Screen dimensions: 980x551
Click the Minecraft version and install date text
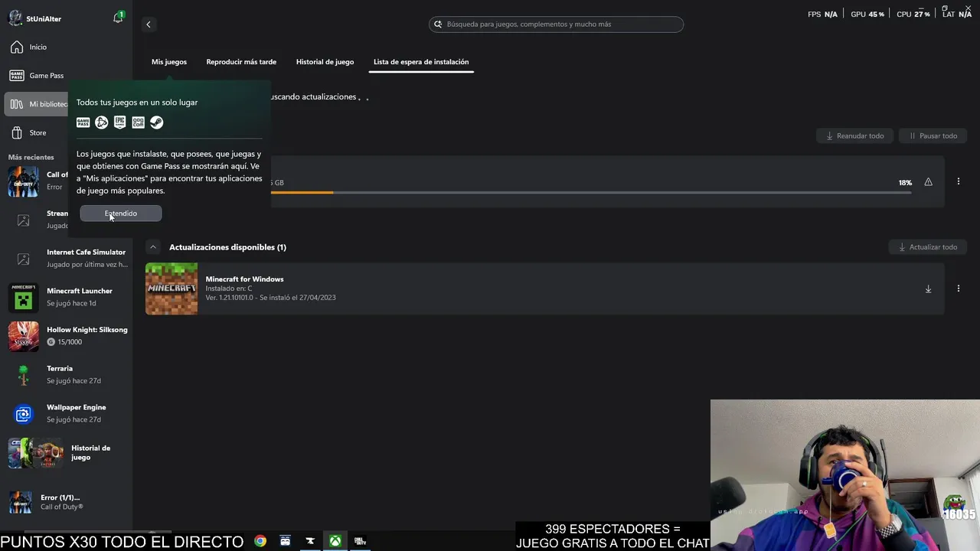click(270, 298)
